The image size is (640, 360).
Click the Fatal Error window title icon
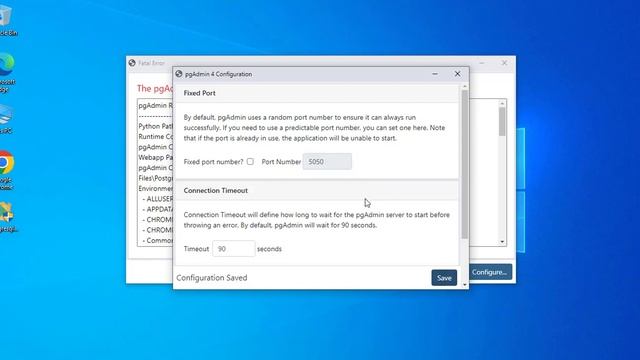pyautogui.click(x=132, y=63)
